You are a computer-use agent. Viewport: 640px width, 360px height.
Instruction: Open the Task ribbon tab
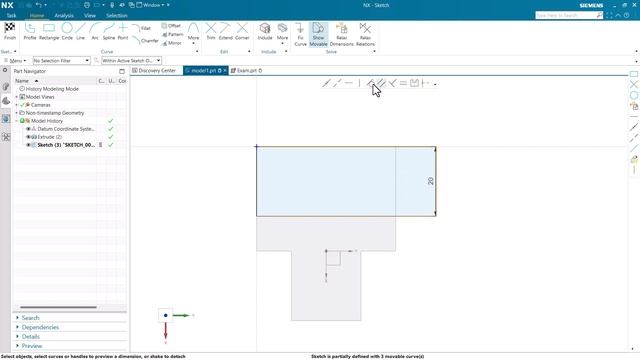[11, 16]
